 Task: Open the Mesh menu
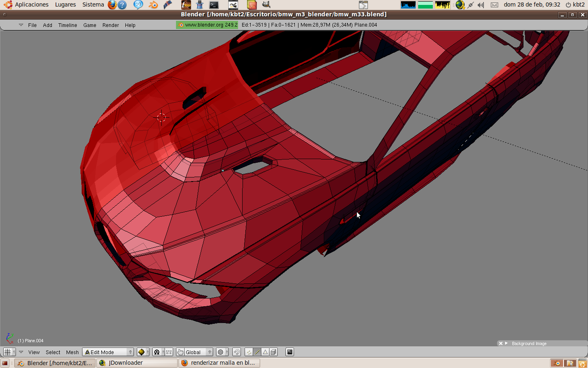pyautogui.click(x=72, y=352)
